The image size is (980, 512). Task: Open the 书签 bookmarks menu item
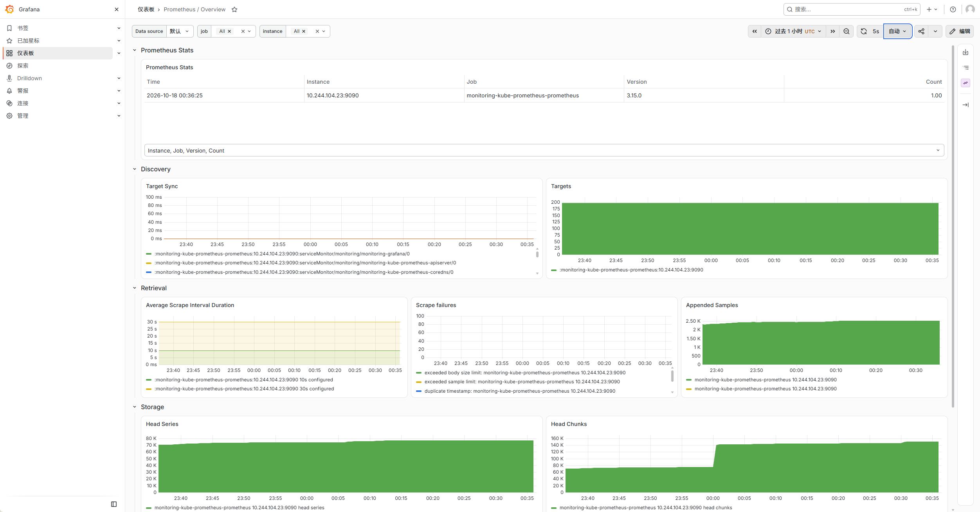point(23,28)
